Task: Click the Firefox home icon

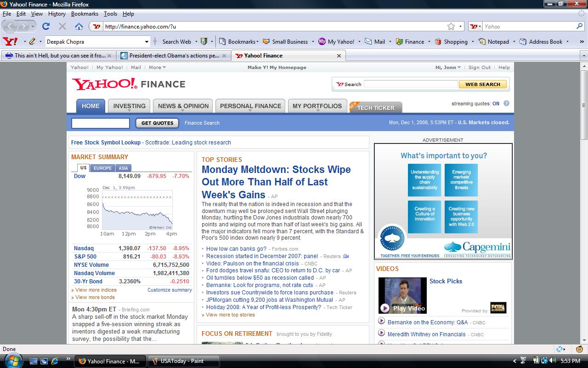Action: point(79,26)
